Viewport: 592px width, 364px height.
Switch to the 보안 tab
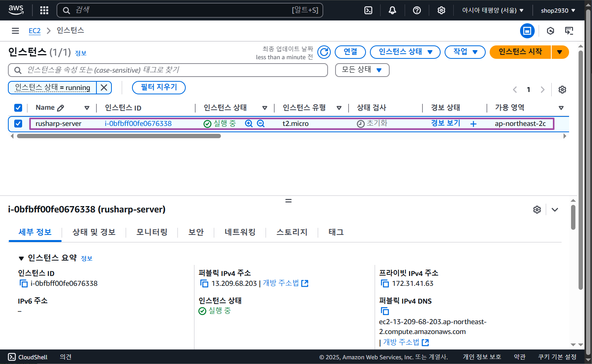pos(196,232)
